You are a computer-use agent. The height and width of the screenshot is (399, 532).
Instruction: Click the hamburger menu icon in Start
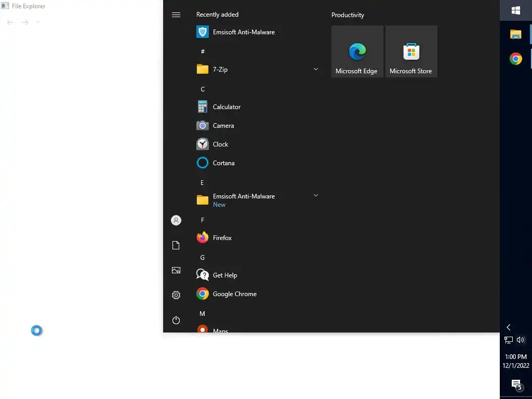(x=176, y=15)
